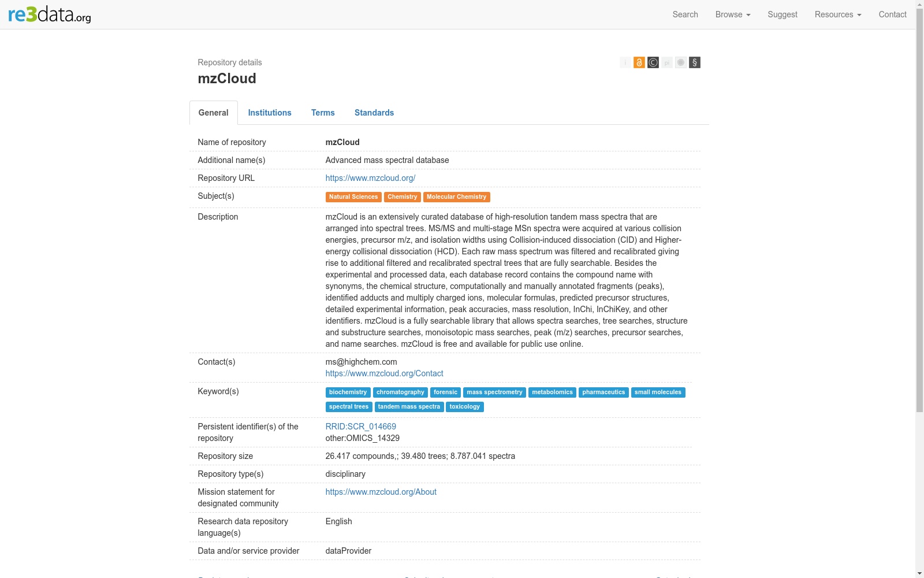The width and height of the screenshot is (924, 578).
Task: Click the grey certificate seal badge
Action: tap(681, 62)
